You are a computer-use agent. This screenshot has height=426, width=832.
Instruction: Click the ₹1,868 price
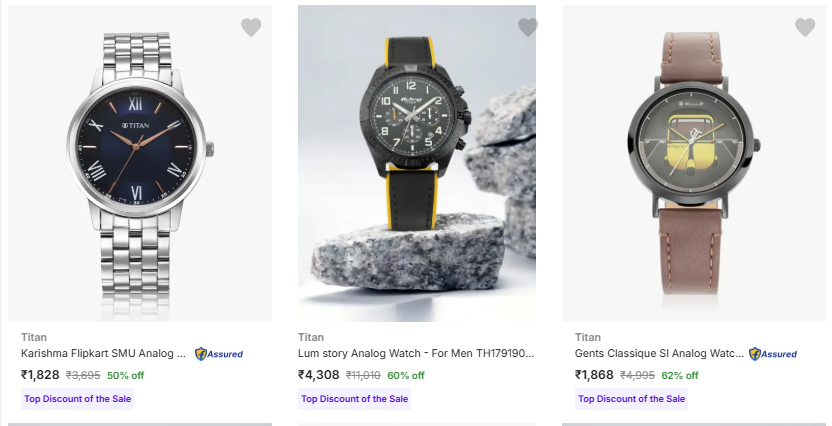(x=594, y=375)
